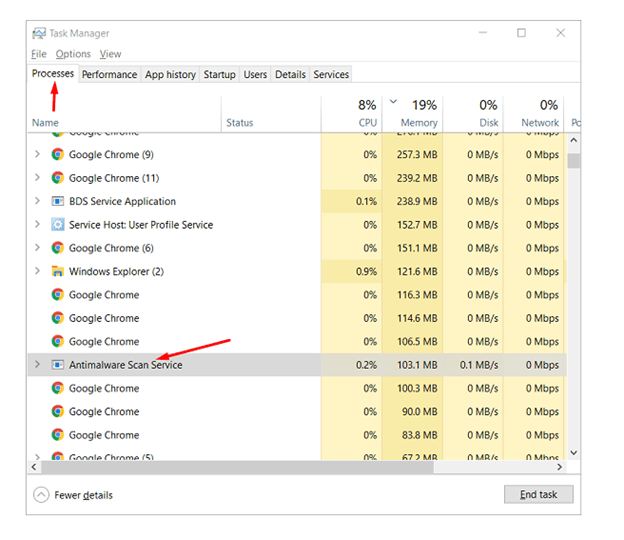Expand Google Chrome (9) process group

pos(37,154)
